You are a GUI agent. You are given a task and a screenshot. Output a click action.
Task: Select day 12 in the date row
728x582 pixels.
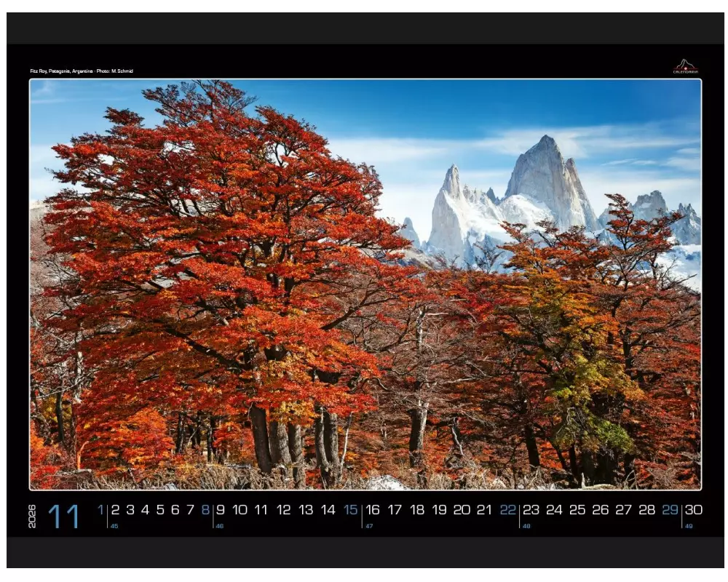[x=284, y=510]
